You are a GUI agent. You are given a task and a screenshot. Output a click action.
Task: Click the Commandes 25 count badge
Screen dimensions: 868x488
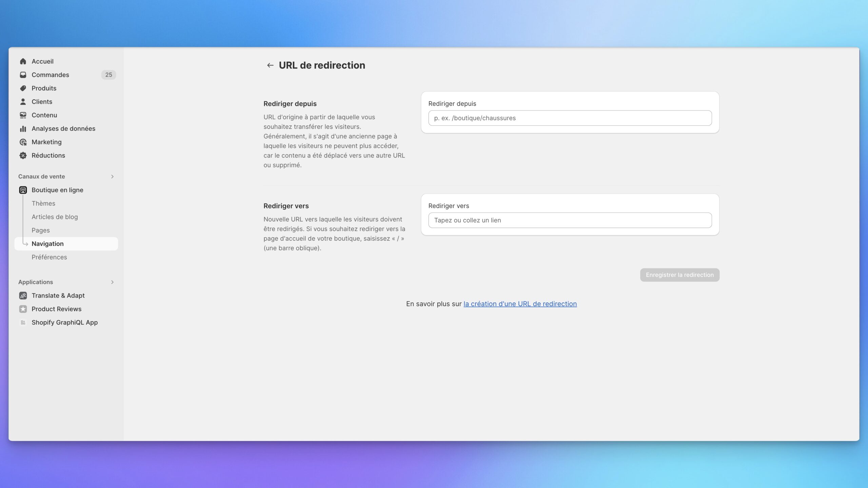point(108,75)
